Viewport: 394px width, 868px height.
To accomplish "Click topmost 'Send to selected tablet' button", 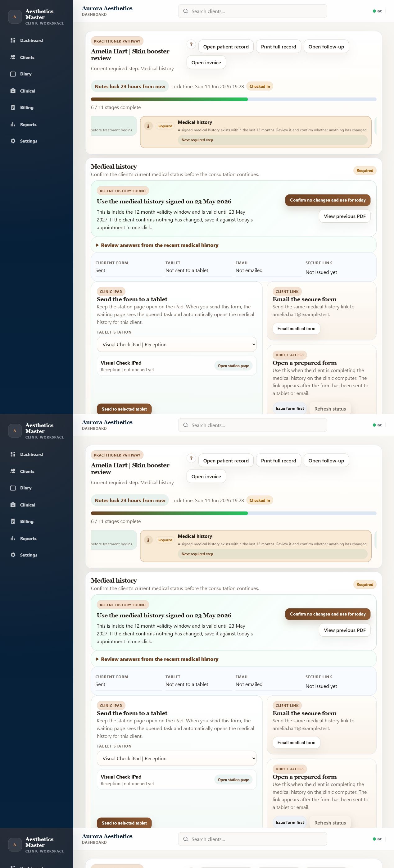I will [x=124, y=409].
